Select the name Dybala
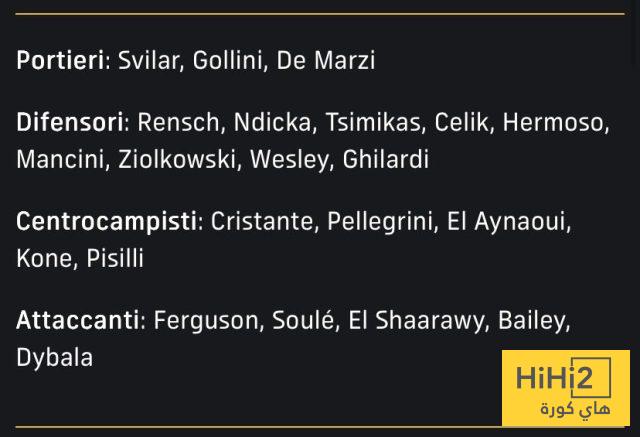This screenshot has height=437, width=640. (x=54, y=357)
